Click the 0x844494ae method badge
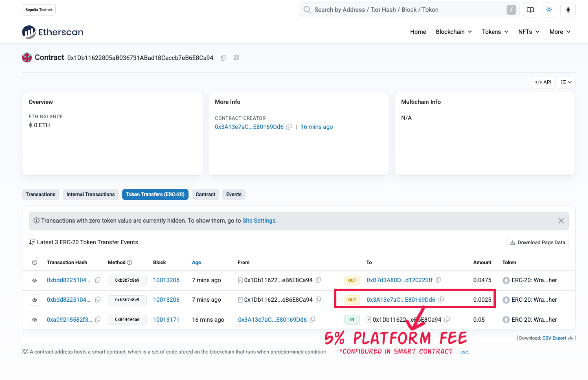 (127, 320)
